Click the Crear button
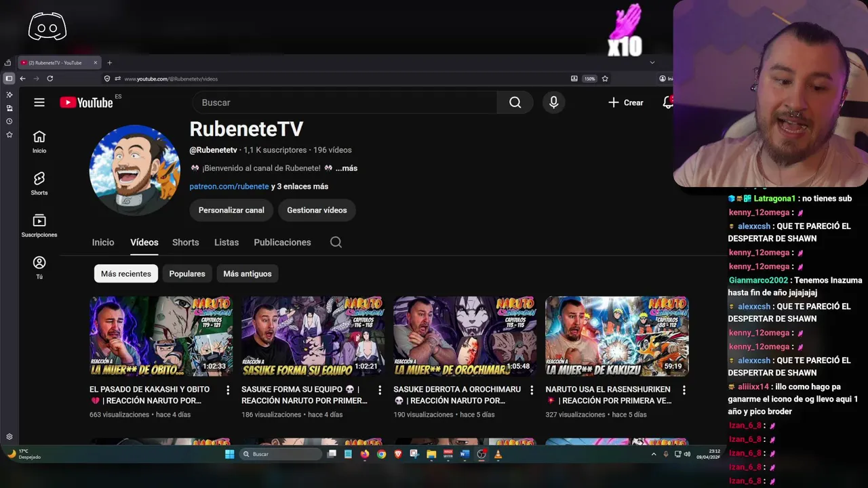This screenshot has height=488, width=868. tap(626, 102)
